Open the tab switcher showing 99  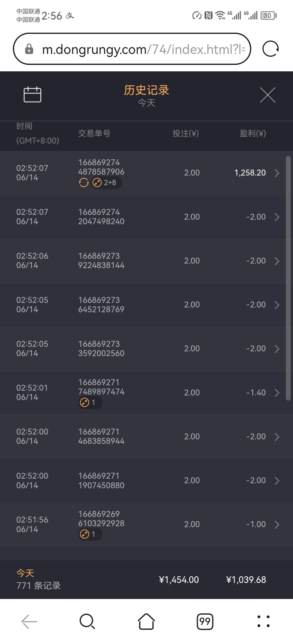pos(205,621)
